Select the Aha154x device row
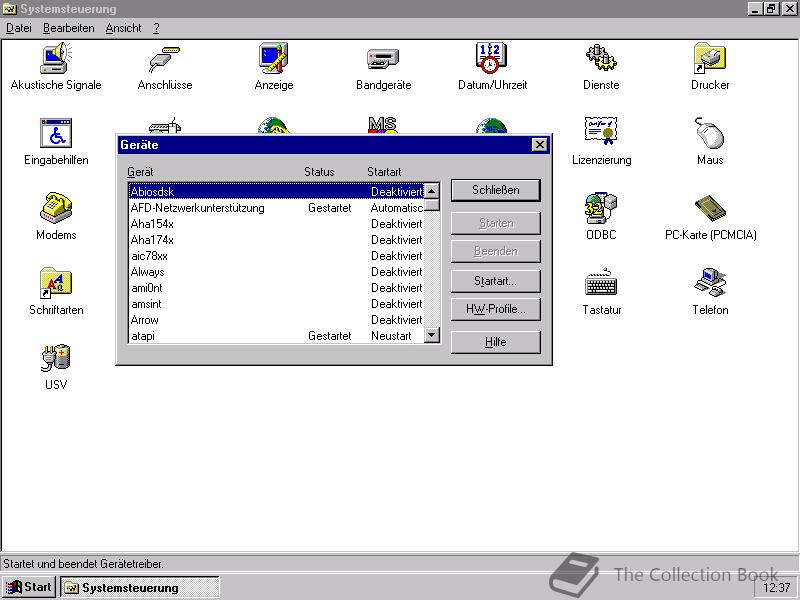The height and width of the screenshot is (600, 800). [276, 223]
